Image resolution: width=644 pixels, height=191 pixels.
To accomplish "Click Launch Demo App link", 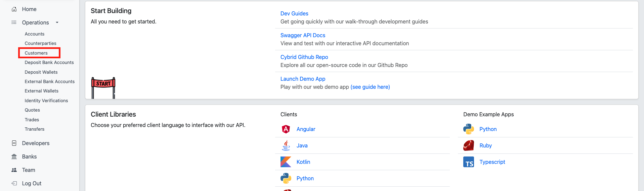I will click(x=303, y=79).
